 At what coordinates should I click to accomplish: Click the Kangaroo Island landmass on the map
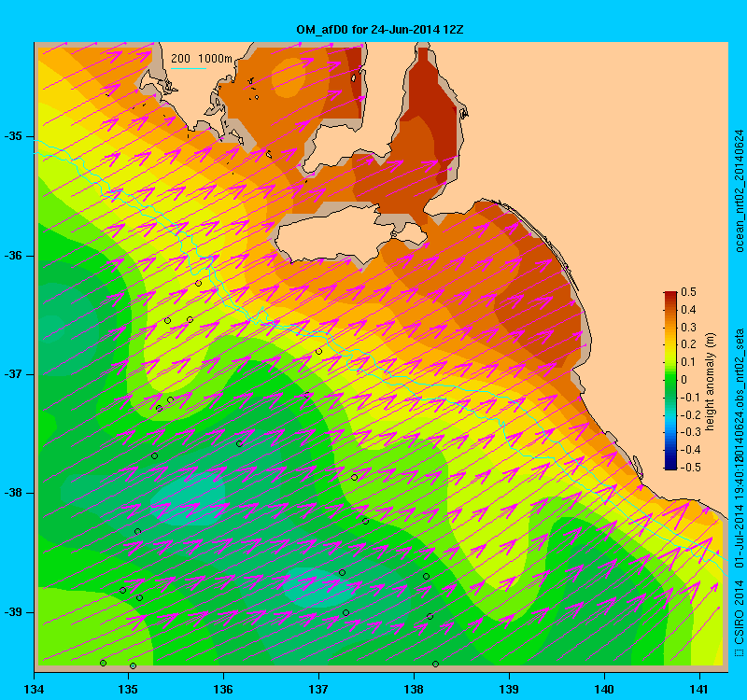click(347, 236)
